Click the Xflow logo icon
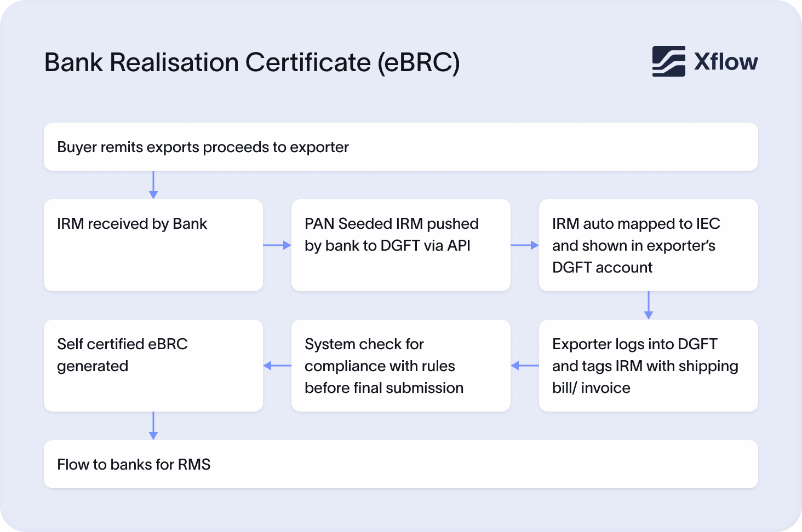This screenshot has width=802, height=532. tap(668, 61)
